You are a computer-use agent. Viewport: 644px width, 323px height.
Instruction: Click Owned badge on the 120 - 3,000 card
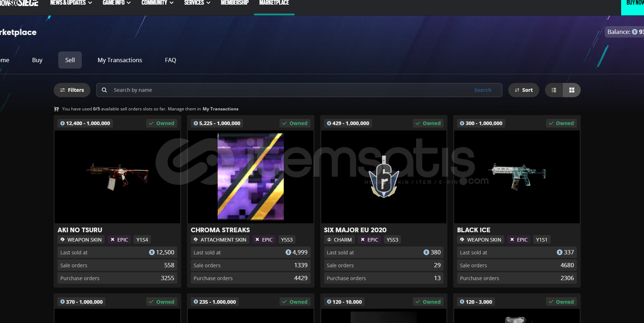click(561, 302)
